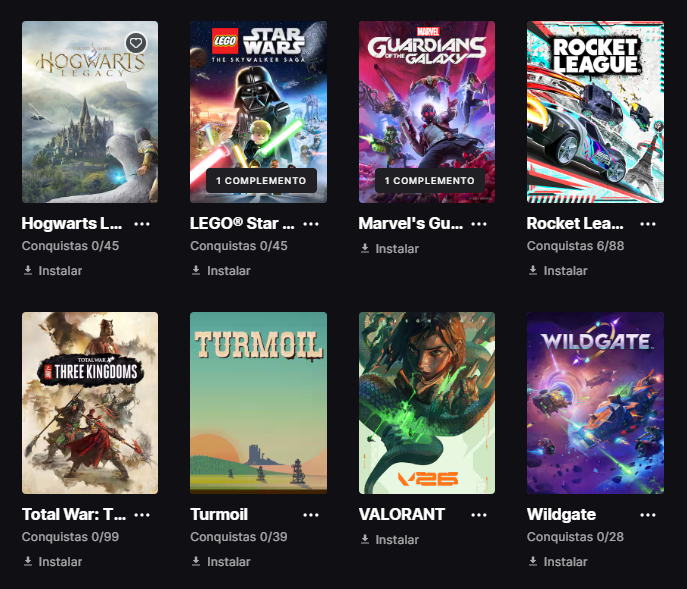Open the Turmoil game title link

pos(219,514)
